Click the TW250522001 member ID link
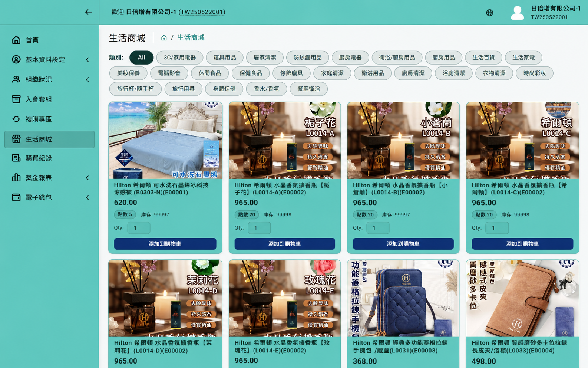The height and width of the screenshot is (368, 588). [x=202, y=12]
